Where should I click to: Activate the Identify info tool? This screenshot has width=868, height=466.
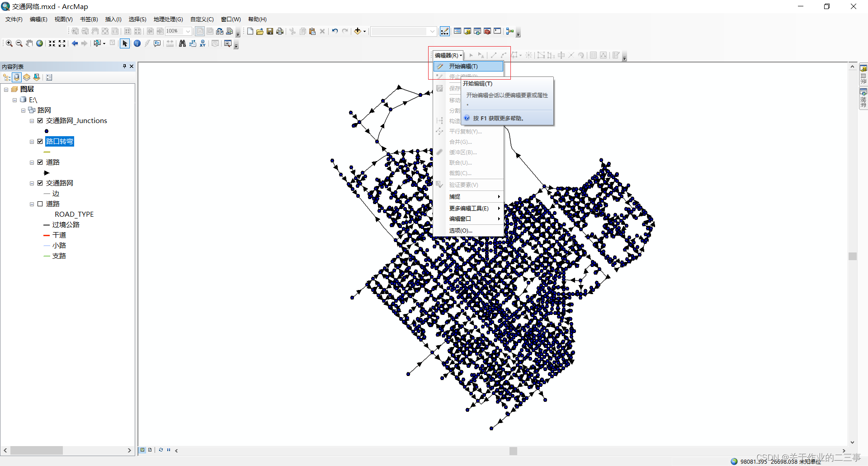(x=137, y=43)
